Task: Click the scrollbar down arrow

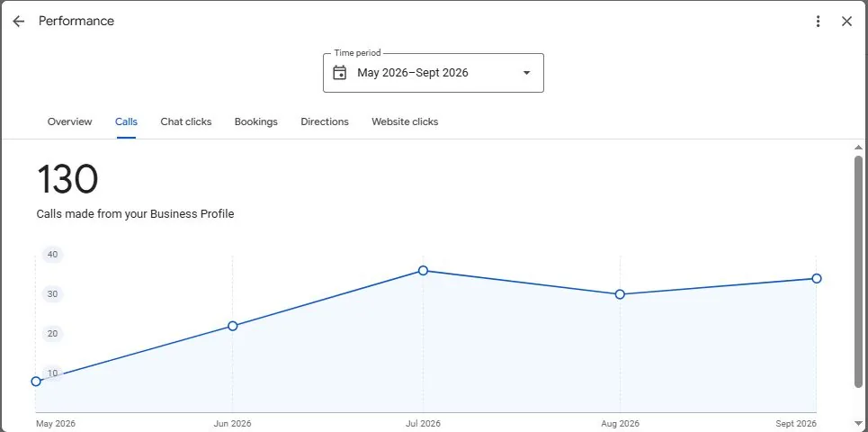Action: 858,424
